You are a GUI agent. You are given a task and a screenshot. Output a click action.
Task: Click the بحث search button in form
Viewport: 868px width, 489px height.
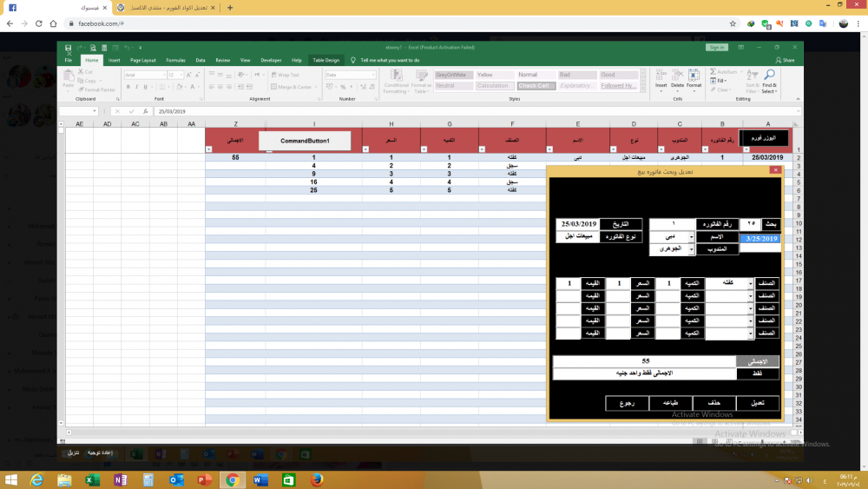(771, 224)
